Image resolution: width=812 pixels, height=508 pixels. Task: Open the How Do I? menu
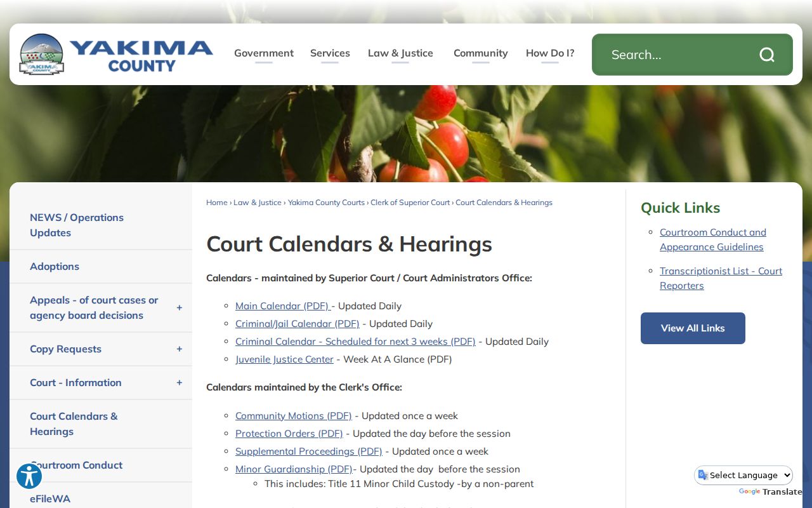pyautogui.click(x=550, y=53)
